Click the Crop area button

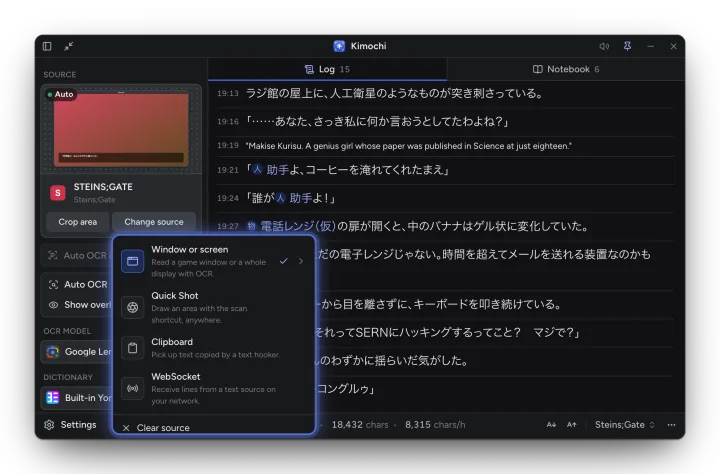[78, 222]
